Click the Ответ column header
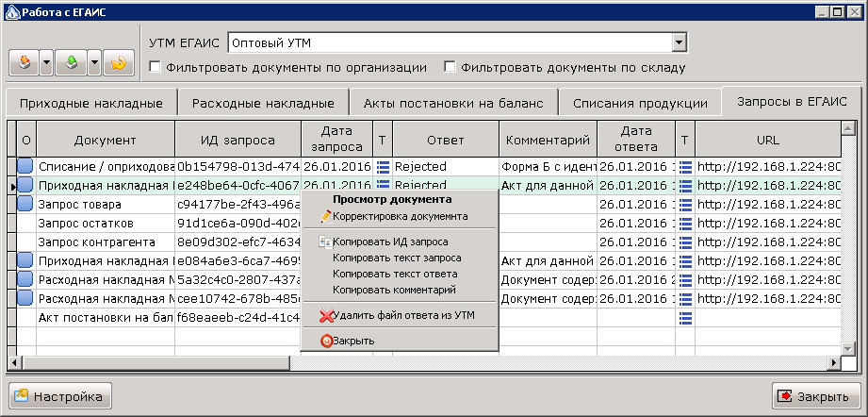This screenshot has width=868, height=417. pos(446,140)
